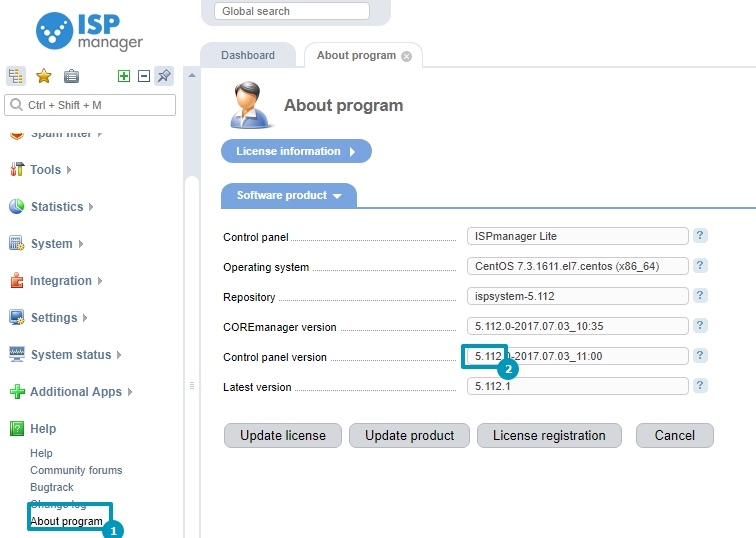
Task: Collapse the Software product section
Action: 289,196
